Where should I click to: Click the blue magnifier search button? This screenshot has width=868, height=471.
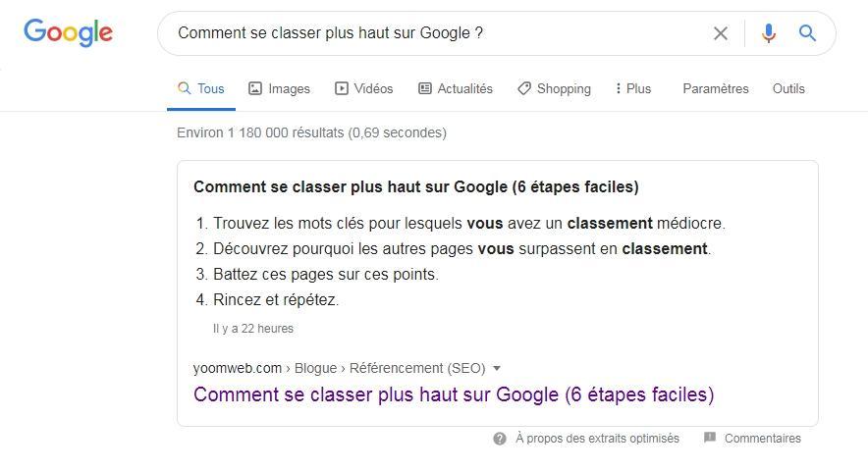tap(807, 33)
